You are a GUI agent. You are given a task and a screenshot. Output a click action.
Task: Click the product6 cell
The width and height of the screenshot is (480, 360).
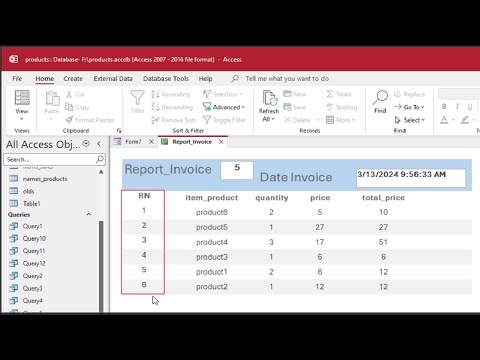coord(212,212)
